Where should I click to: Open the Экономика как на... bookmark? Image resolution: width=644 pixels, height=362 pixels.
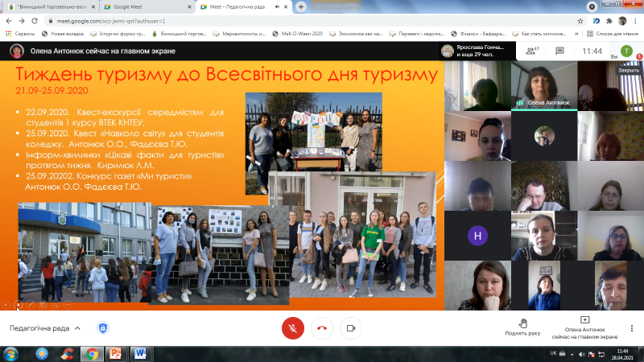[x=356, y=34]
